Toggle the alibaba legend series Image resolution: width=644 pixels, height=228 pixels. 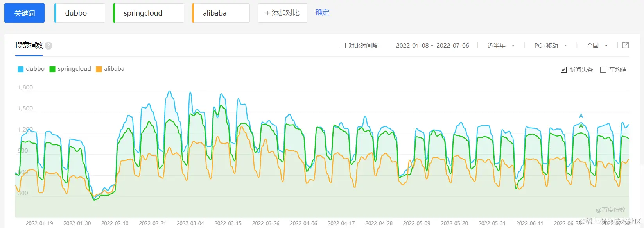point(110,69)
